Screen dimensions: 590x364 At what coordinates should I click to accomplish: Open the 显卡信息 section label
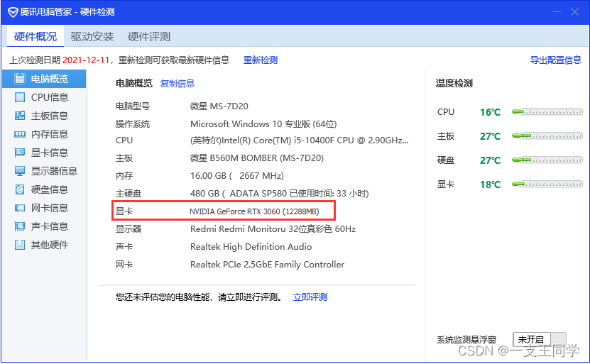50,153
